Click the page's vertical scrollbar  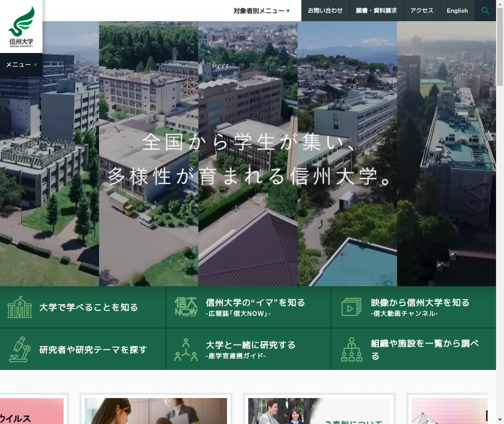[x=500, y=53]
